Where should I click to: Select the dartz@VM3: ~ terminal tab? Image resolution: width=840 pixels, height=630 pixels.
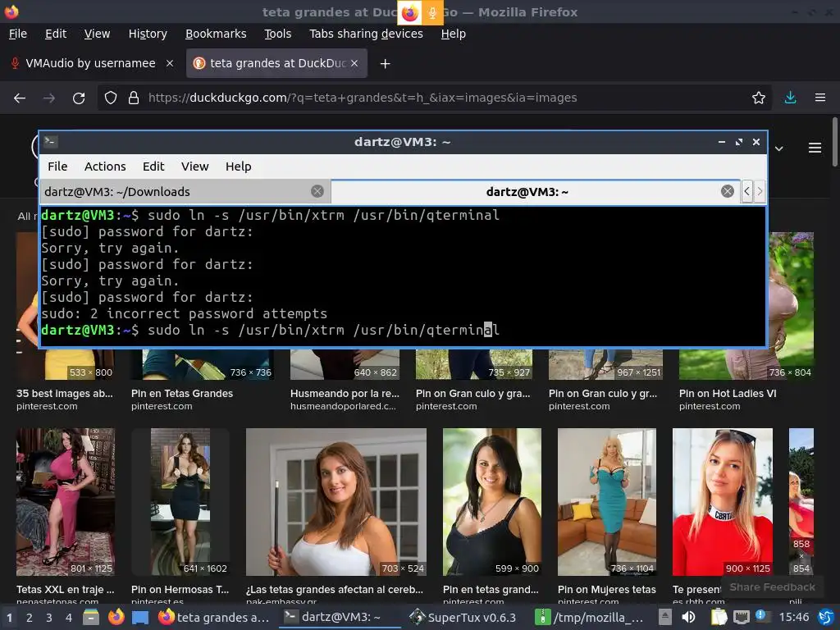(535, 192)
